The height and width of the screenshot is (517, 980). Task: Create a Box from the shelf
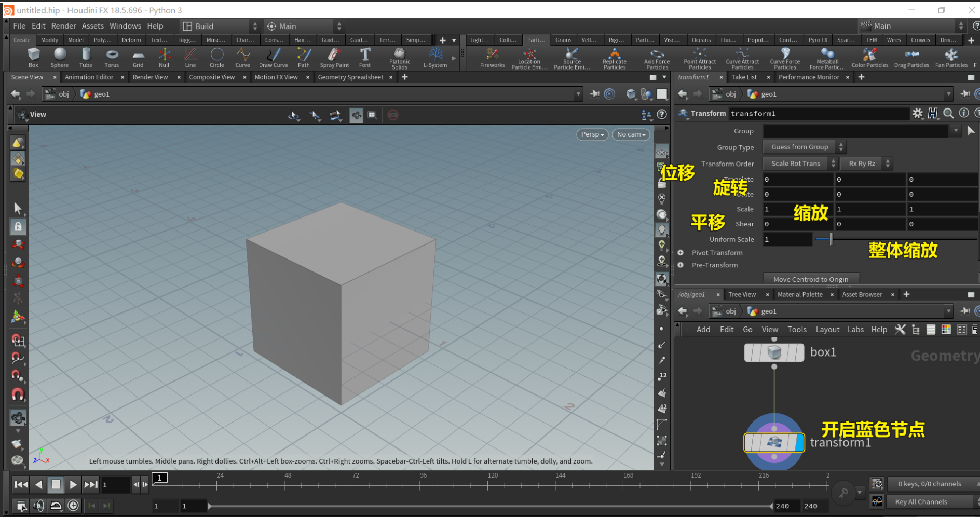point(33,58)
